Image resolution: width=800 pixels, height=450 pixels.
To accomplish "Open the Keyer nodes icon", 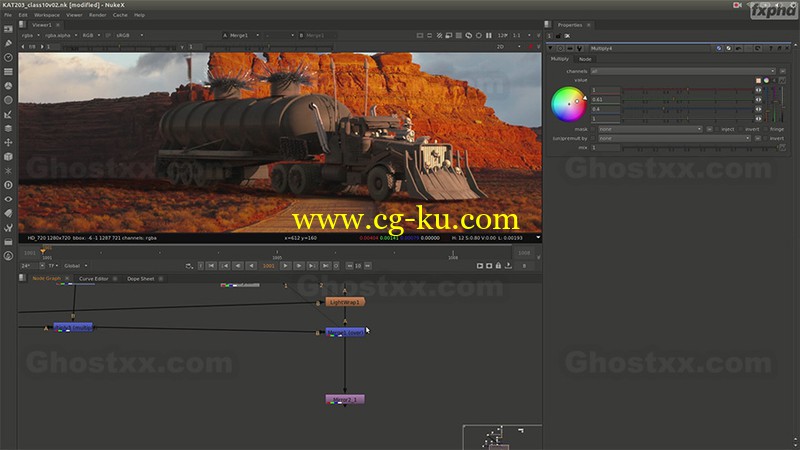I will tap(8, 114).
